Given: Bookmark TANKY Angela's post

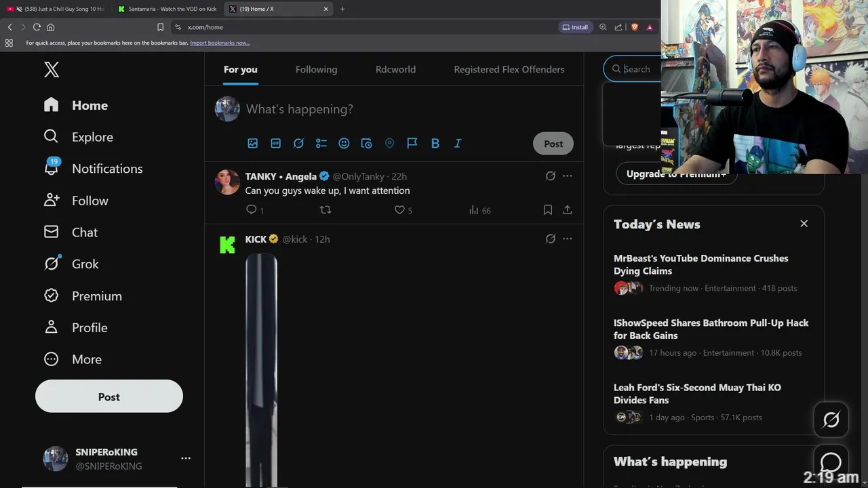Looking at the screenshot, I should 548,210.
